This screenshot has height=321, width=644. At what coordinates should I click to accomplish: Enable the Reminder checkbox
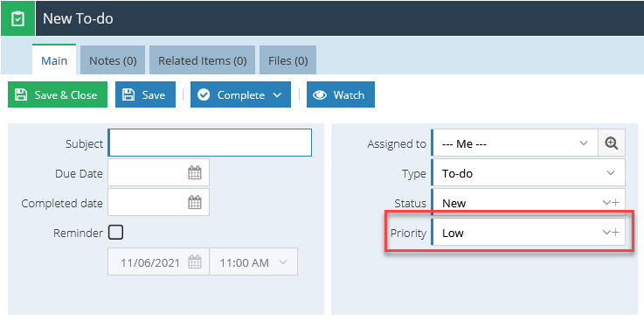pos(115,233)
